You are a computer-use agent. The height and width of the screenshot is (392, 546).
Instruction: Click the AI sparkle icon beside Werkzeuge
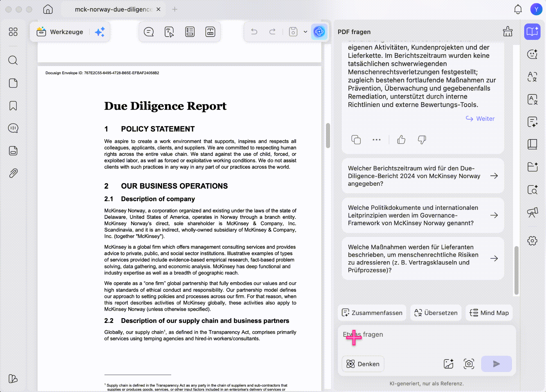(x=100, y=32)
